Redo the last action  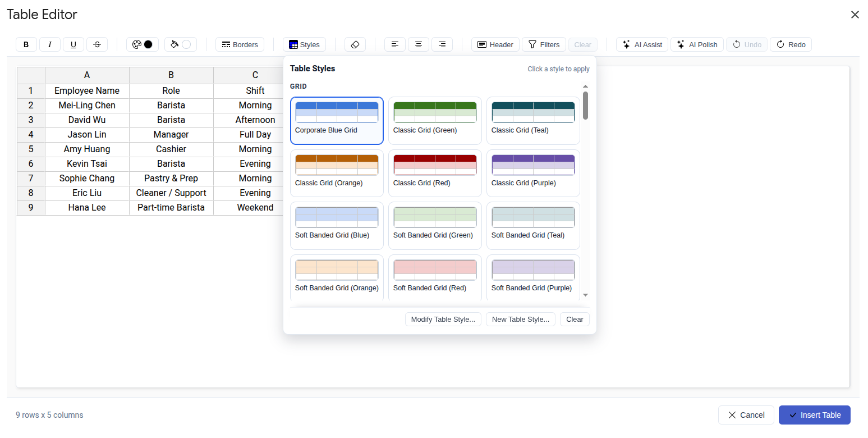click(x=791, y=44)
